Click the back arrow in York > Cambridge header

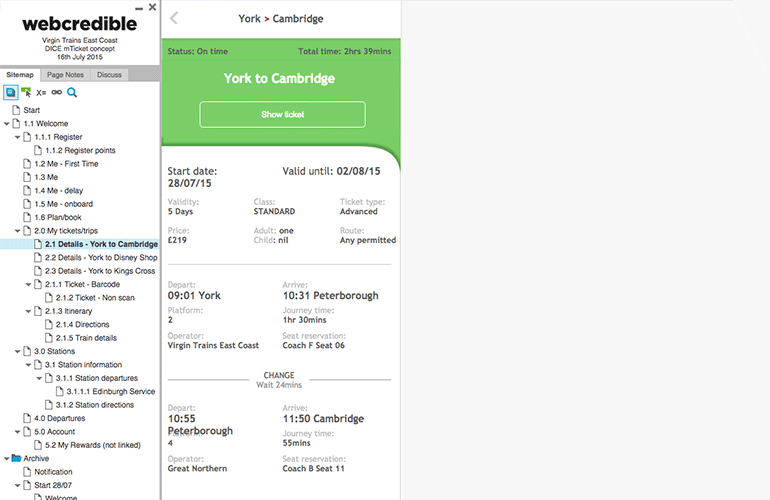click(x=175, y=18)
